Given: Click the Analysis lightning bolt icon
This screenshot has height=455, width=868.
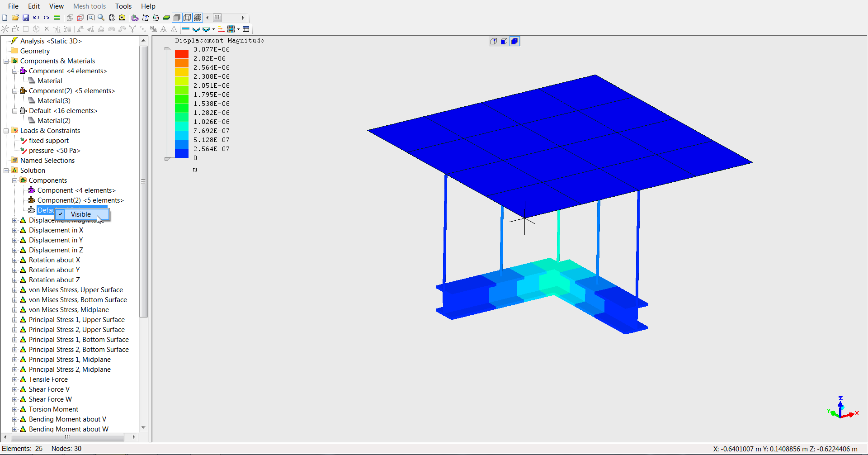Looking at the screenshot, I should tap(14, 41).
